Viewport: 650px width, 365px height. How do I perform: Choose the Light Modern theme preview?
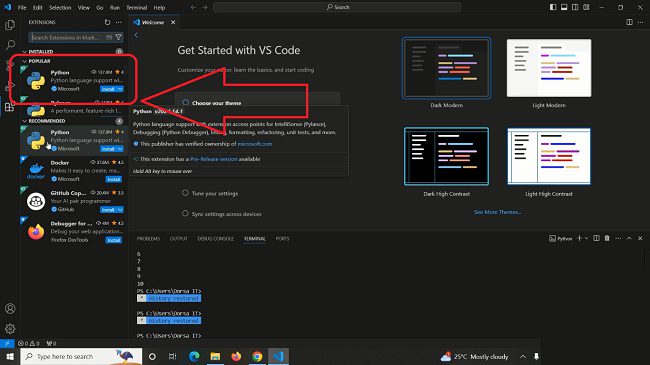click(549, 68)
